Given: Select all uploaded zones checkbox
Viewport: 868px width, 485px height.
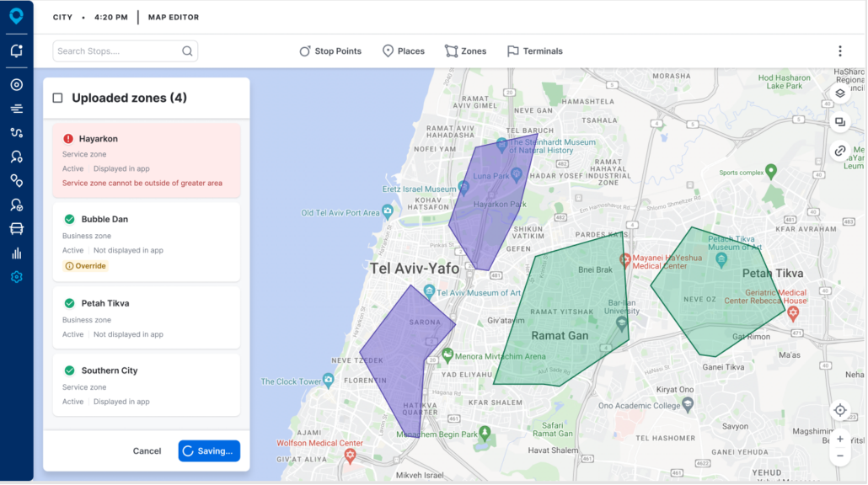Looking at the screenshot, I should 57,98.
